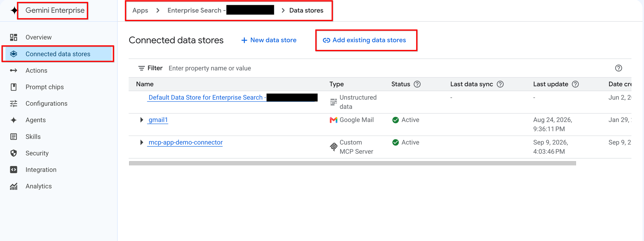
Task: Expand the gmail1 data store row
Action: [141, 120]
